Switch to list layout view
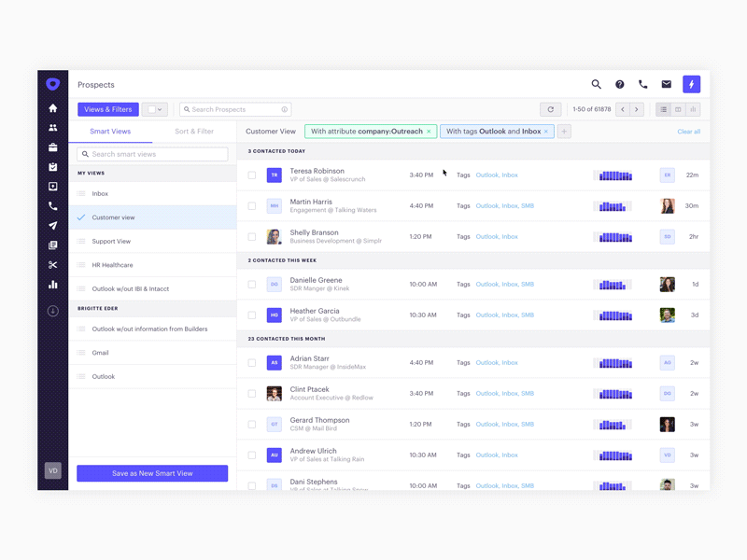747x560 pixels. tap(663, 109)
